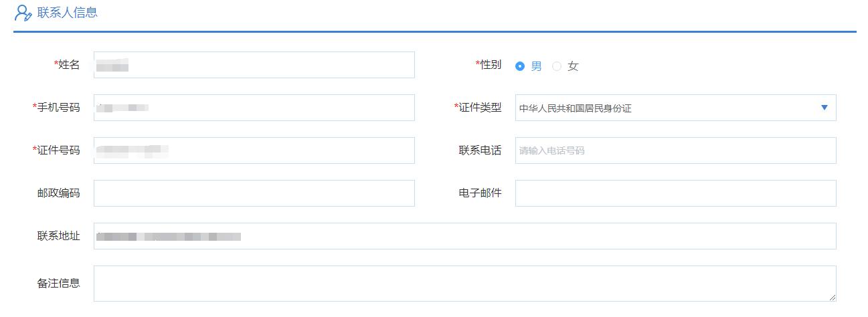868x317 pixels.
Task: Focus the empty 邮政编码 input field
Action: tap(254, 193)
